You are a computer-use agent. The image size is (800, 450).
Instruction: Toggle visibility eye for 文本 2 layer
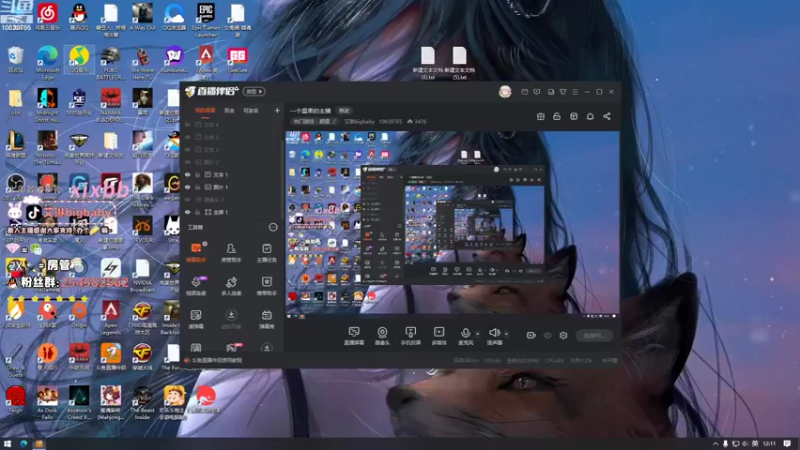pos(188,149)
